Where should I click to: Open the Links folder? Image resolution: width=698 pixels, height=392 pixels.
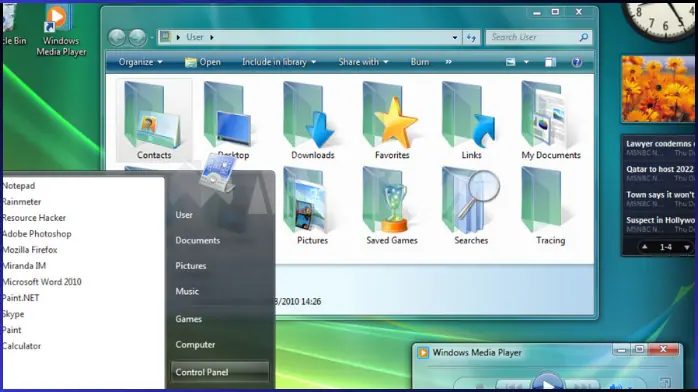click(471, 120)
